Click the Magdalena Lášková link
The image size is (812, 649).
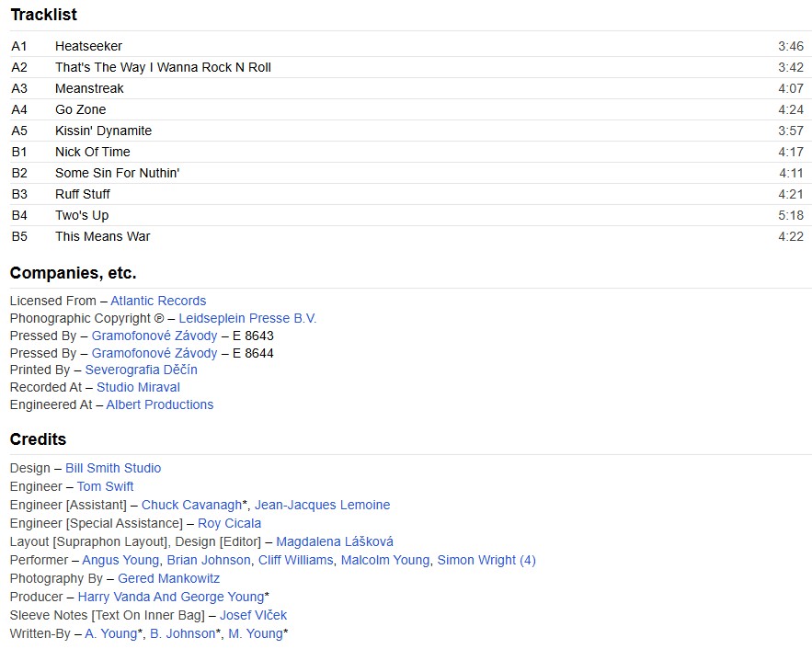click(x=335, y=541)
